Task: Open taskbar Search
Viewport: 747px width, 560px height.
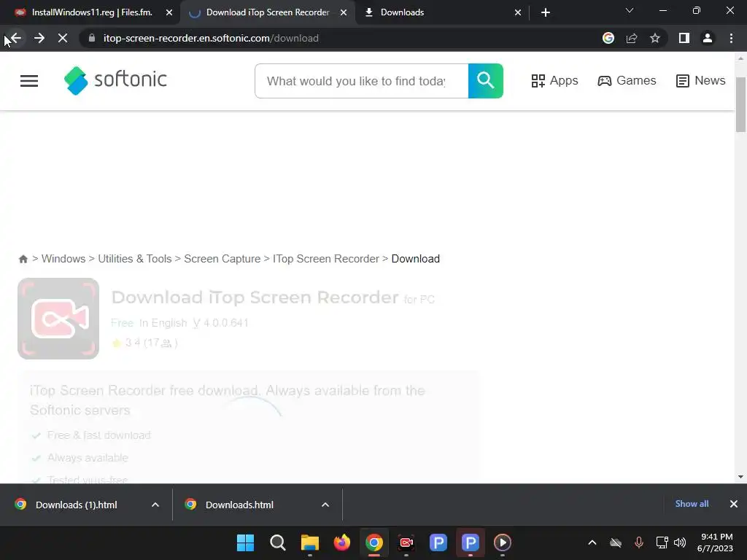Action: [278, 542]
